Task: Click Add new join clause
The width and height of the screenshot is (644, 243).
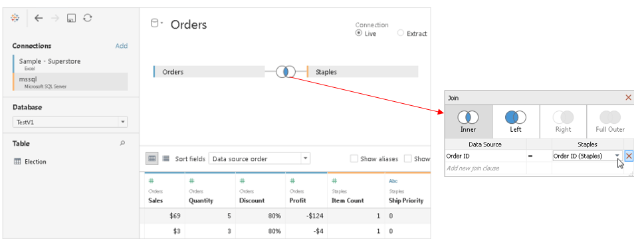Action: tap(473, 168)
